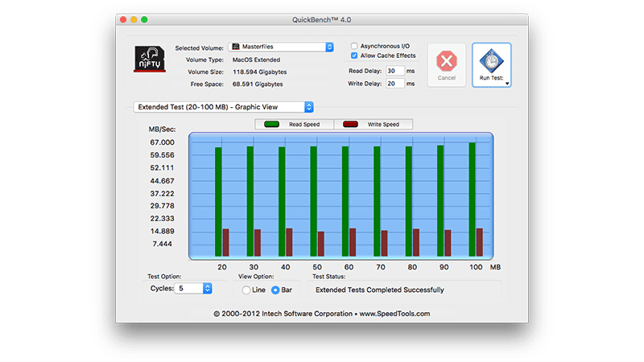Open the Selected Volume Masterfiles dropdown
This screenshot has height=362, width=644.
328,47
